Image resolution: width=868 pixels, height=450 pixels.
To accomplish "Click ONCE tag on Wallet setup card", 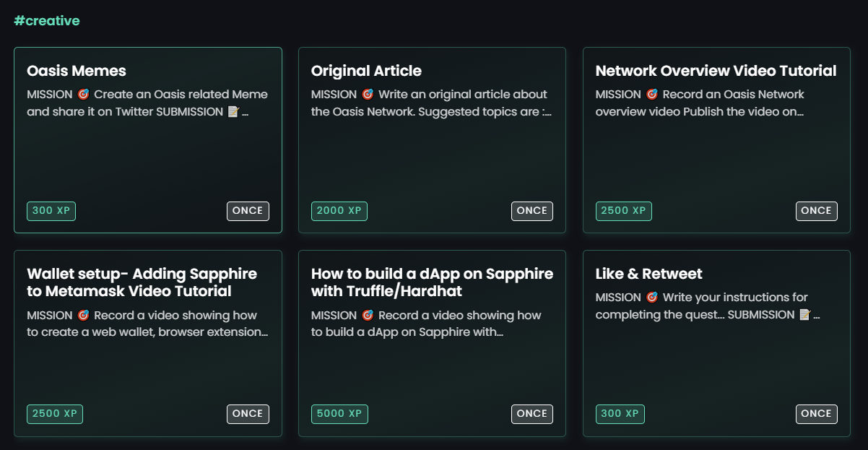I will [x=248, y=414].
